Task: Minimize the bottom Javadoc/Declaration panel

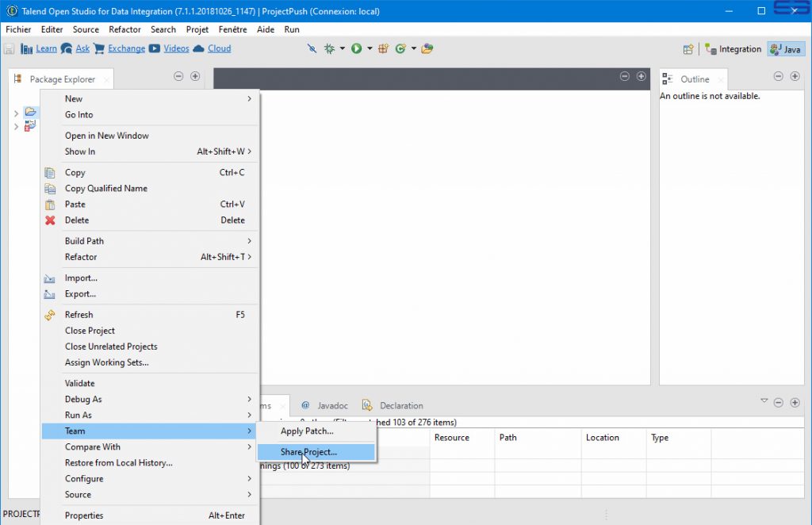Action: (779, 403)
